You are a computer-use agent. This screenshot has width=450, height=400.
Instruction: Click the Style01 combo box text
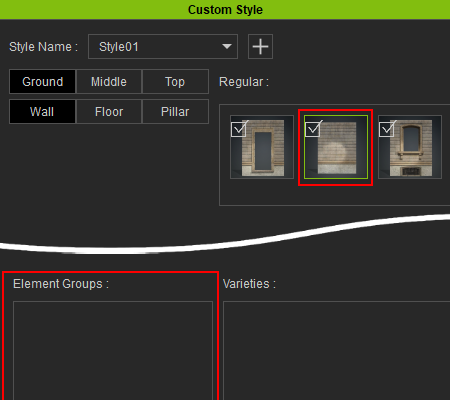point(119,47)
